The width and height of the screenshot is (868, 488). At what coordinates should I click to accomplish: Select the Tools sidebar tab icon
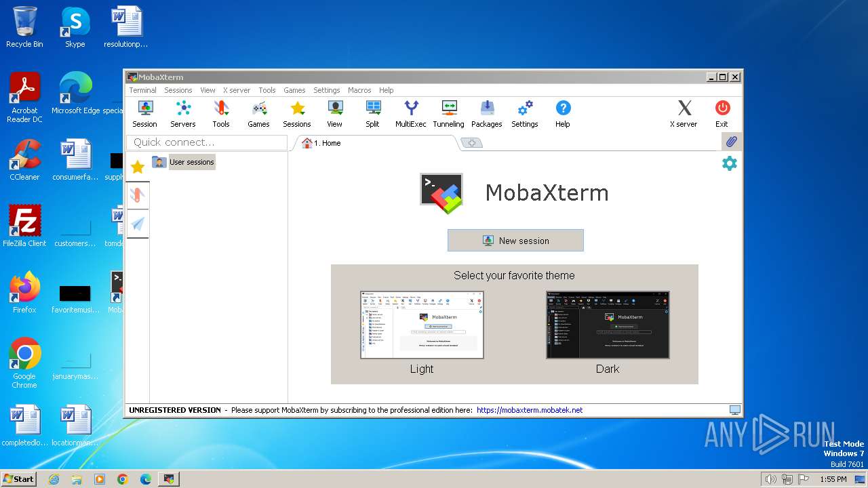click(138, 195)
